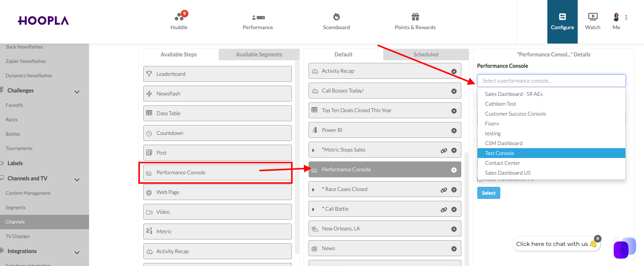The width and height of the screenshot is (644, 266).
Task: Expand the * Call Battle segment
Action: (x=313, y=210)
